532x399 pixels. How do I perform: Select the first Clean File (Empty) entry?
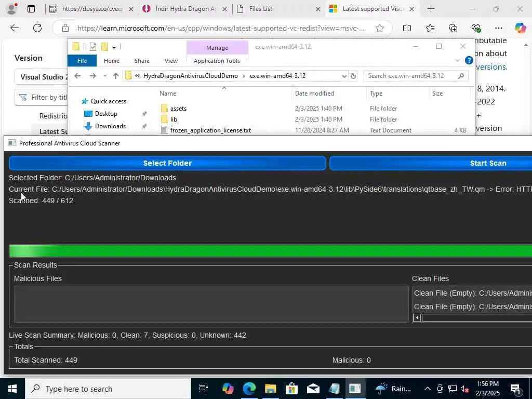coord(473,293)
